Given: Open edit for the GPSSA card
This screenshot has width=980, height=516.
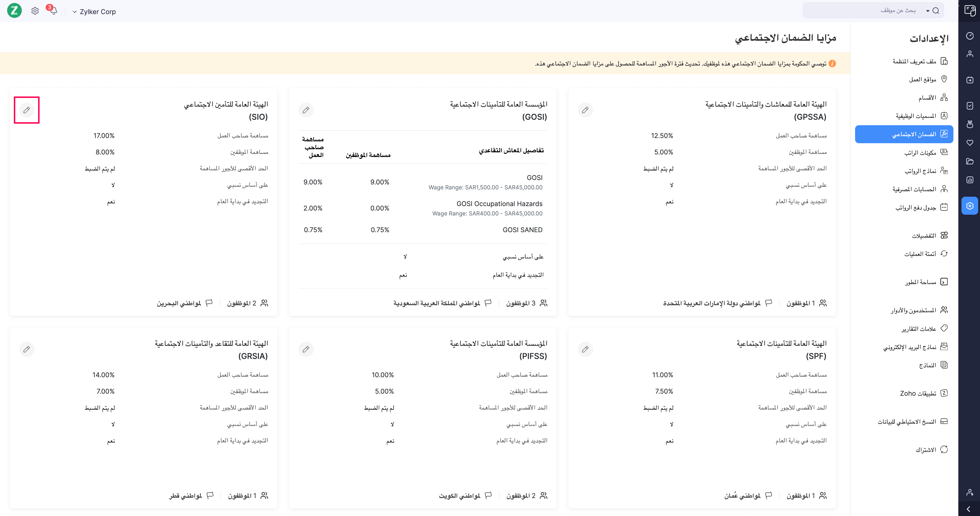Looking at the screenshot, I should click(585, 110).
